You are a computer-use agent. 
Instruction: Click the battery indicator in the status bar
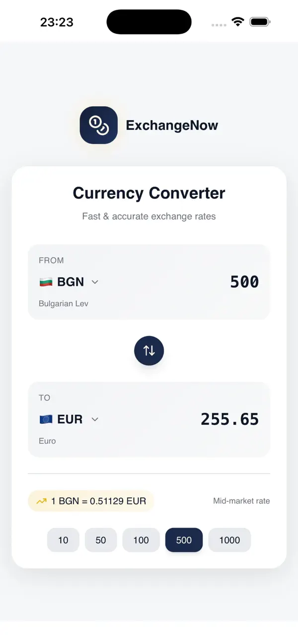pos(259,21)
